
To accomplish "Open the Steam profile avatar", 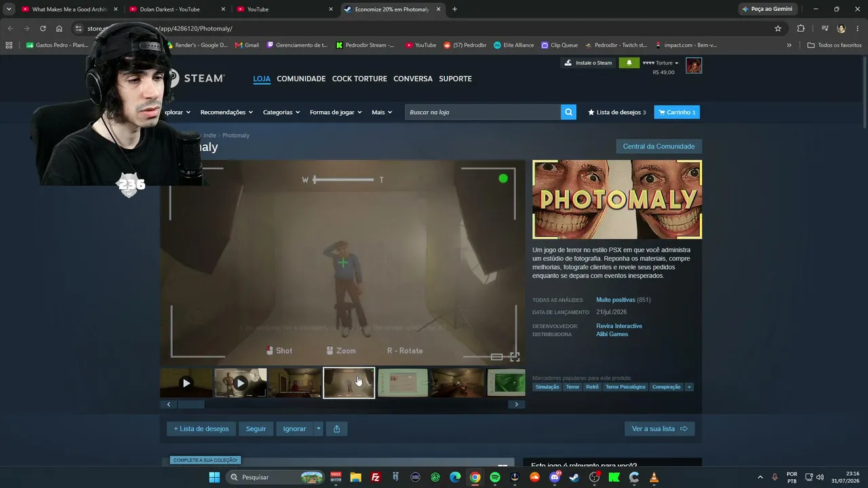I will coord(694,66).
